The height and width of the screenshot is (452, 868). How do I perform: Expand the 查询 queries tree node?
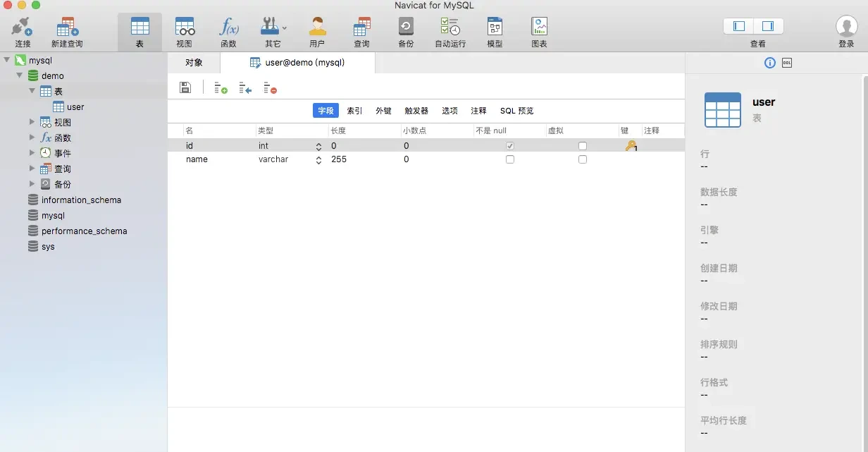[32, 169]
